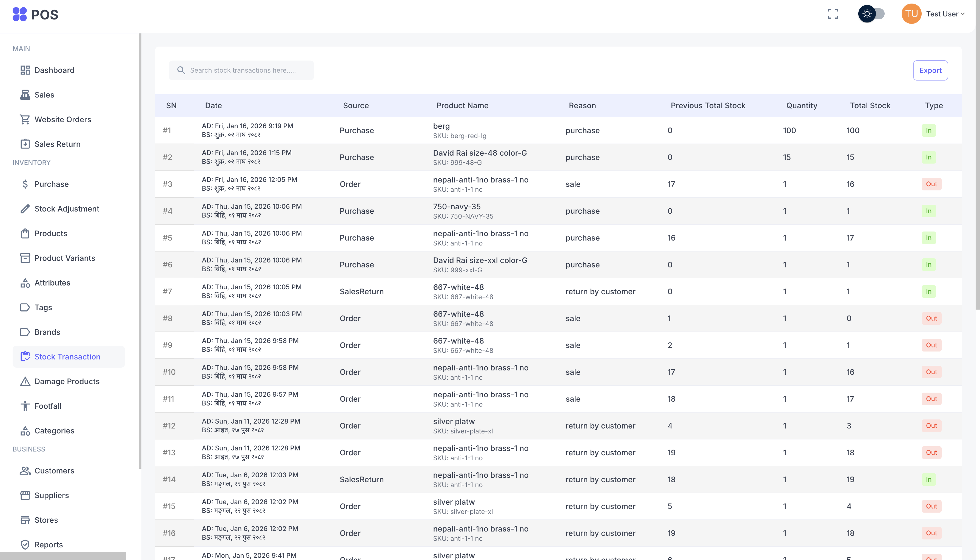Select the Tags label icon
980x560 pixels.
click(25, 307)
